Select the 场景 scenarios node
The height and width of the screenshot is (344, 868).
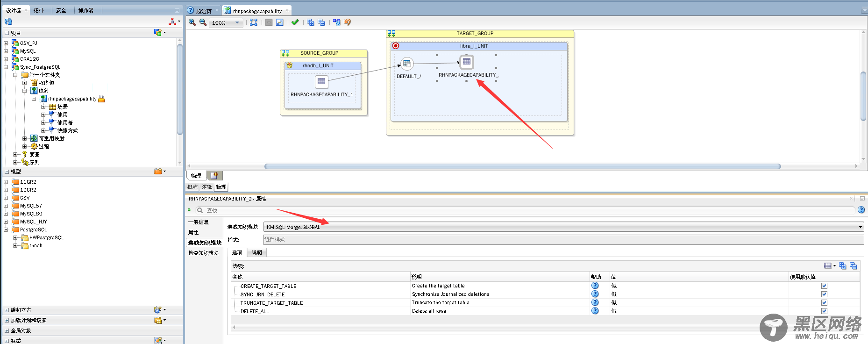click(63, 107)
